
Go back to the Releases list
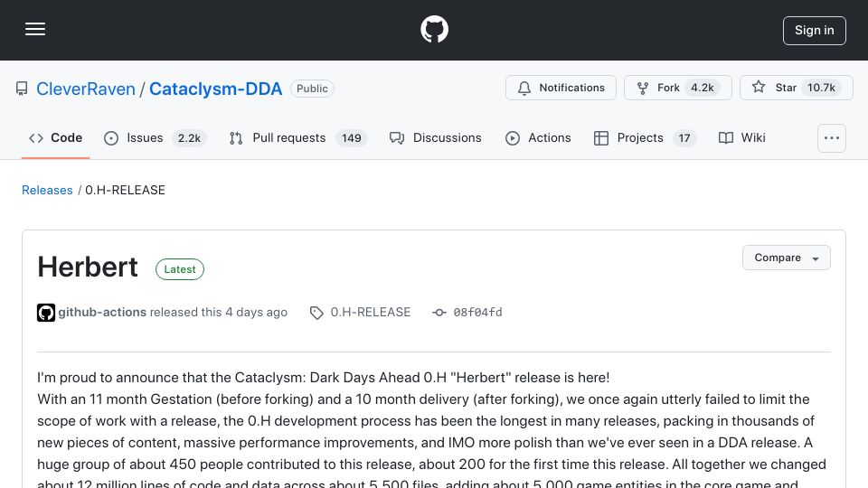(x=47, y=191)
